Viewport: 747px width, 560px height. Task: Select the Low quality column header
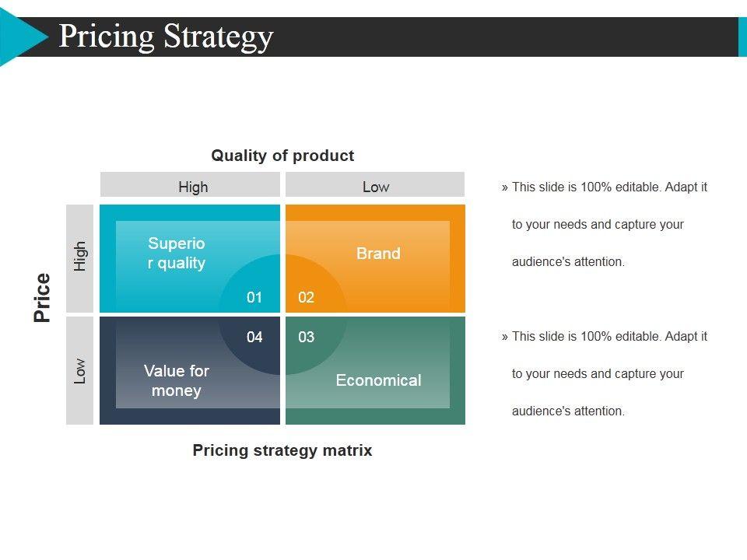coord(376,187)
